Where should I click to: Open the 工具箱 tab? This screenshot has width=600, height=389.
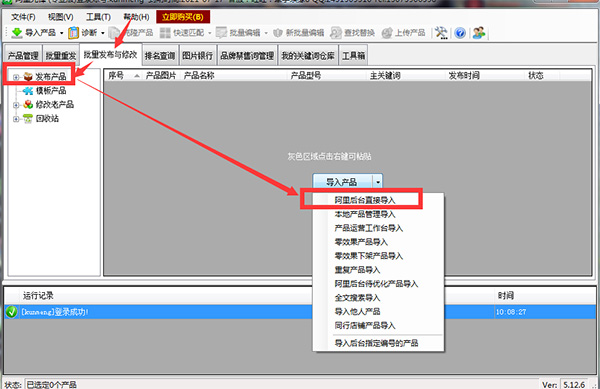pos(354,56)
